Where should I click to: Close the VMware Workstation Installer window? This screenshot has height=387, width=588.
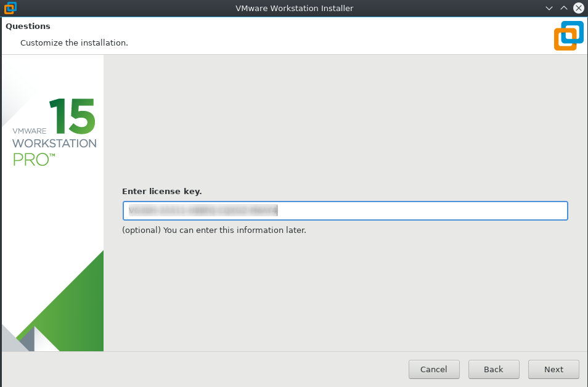pos(578,8)
